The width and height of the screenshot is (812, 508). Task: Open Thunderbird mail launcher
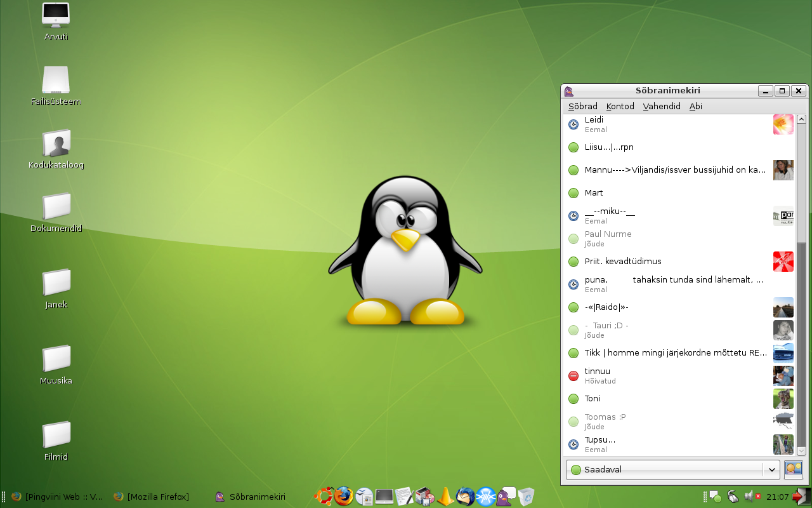coord(466,497)
